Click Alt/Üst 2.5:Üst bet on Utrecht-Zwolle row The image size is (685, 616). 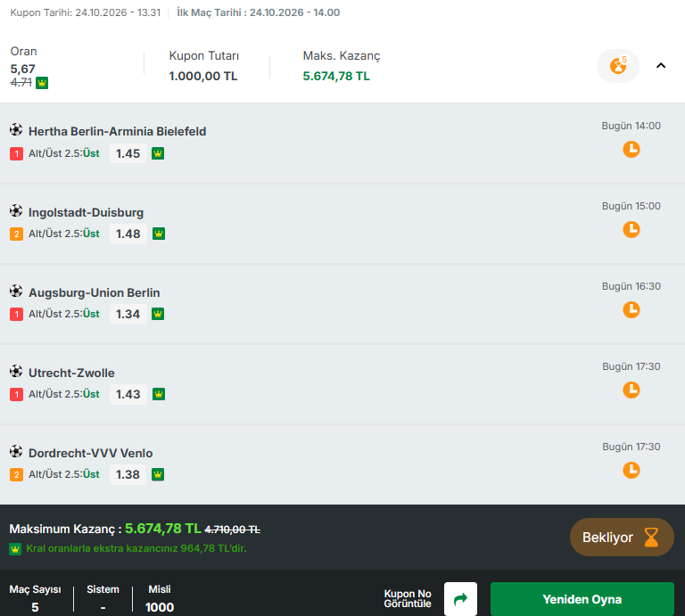64,394
